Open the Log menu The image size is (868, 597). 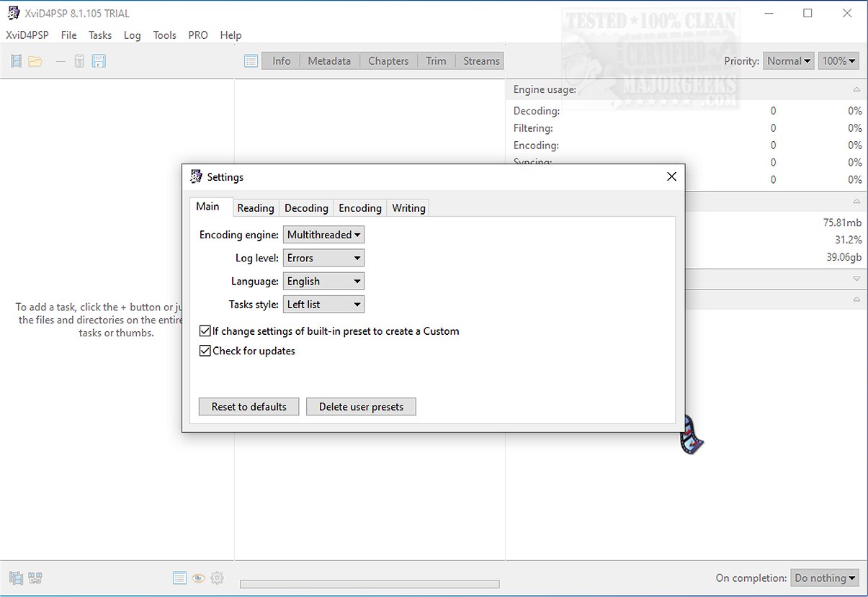pyautogui.click(x=133, y=35)
